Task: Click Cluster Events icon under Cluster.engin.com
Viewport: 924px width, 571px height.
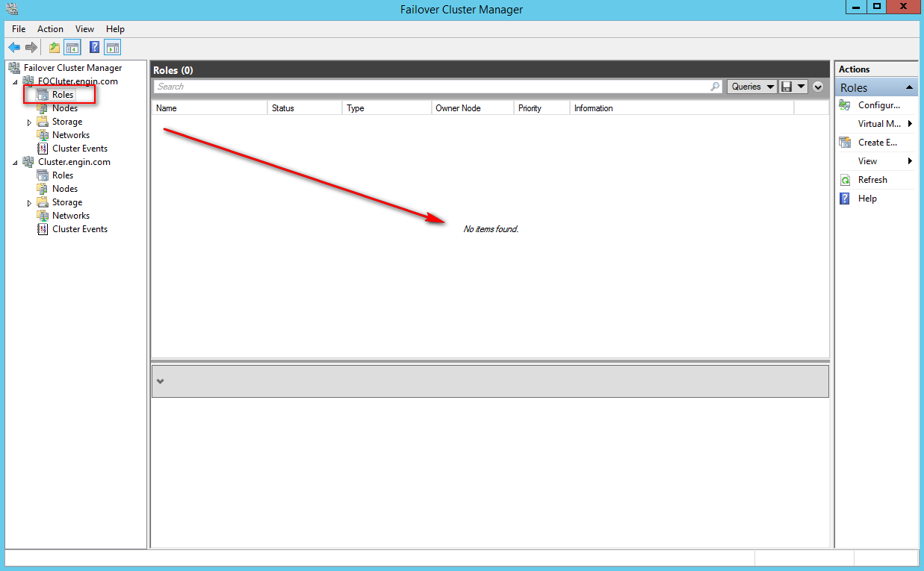Action: 43,229
